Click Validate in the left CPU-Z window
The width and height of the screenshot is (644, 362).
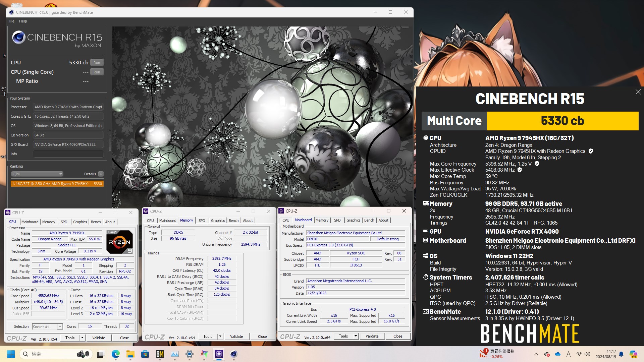(99, 338)
